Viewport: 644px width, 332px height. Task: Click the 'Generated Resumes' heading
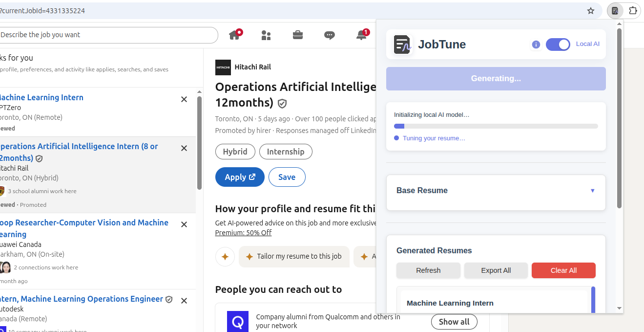pyautogui.click(x=434, y=251)
